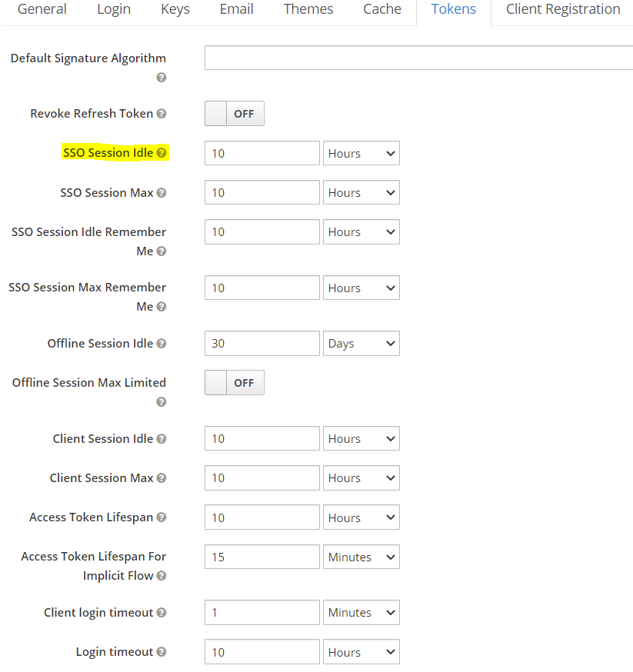Click the Login timeout value field
The image size is (633, 672).
pos(262,652)
